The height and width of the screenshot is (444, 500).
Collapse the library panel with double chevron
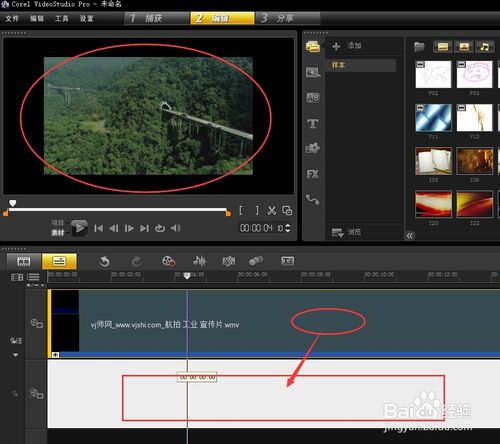pyautogui.click(x=410, y=236)
